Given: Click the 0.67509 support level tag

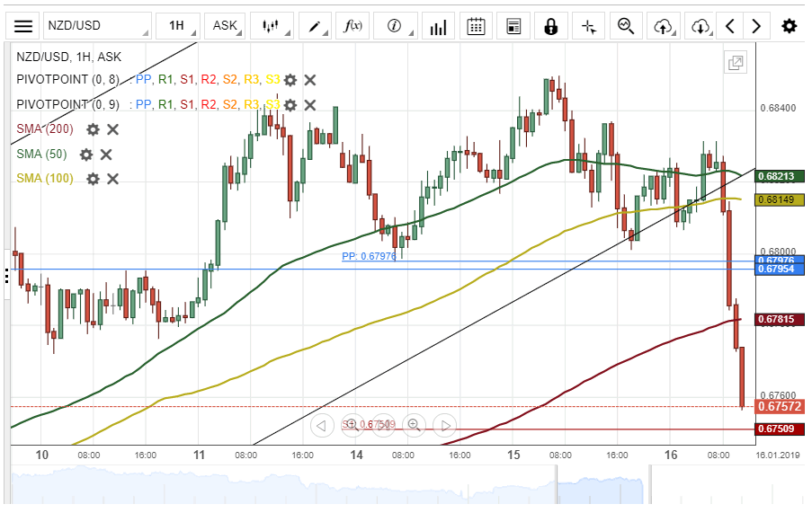Looking at the screenshot, I should [780, 429].
